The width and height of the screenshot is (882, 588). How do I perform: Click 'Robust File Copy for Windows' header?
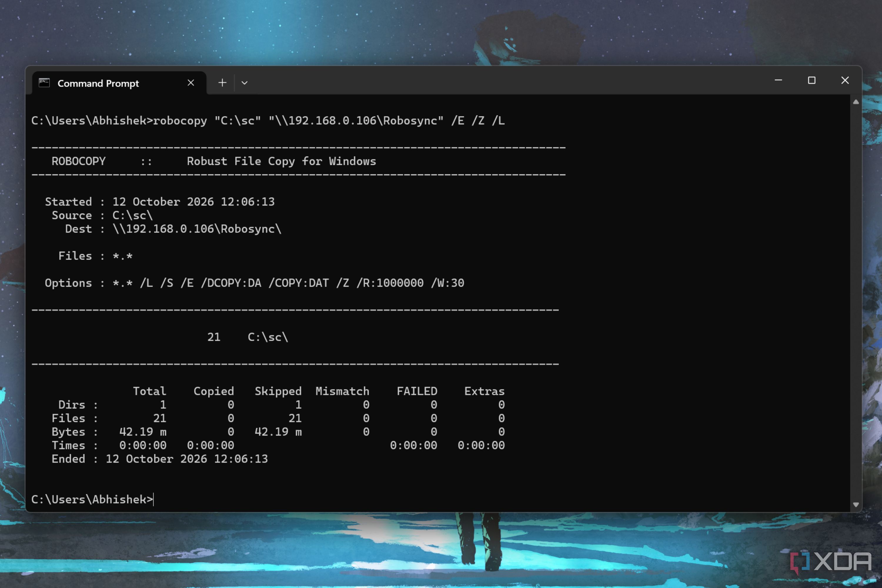tap(281, 161)
